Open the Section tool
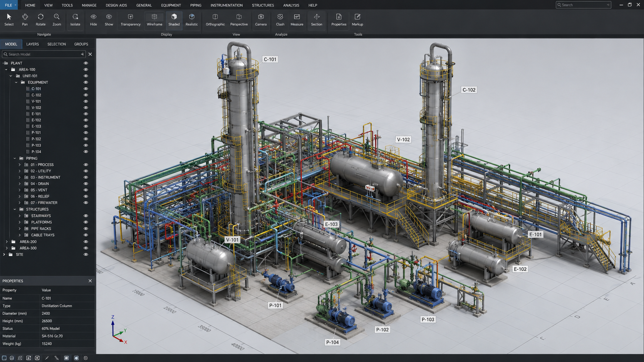This screenshot has width=644, height=362. (x=317, y=20)
